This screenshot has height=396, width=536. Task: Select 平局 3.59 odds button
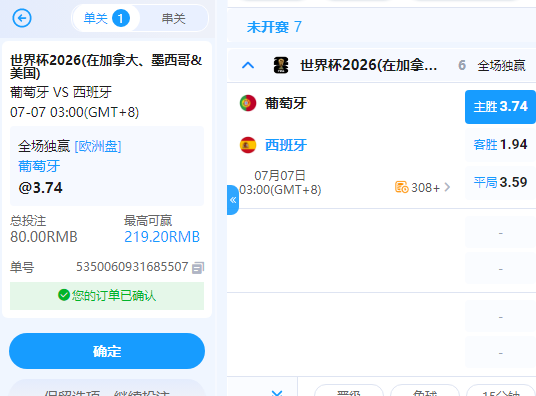point(500,182)
